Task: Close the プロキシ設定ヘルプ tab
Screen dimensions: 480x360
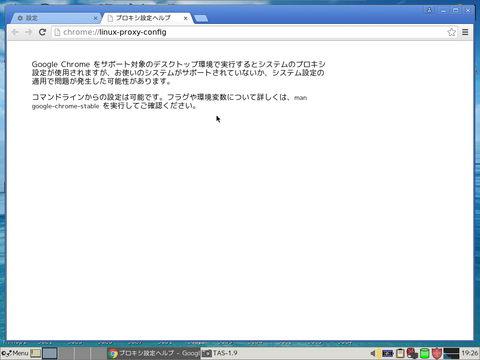Action: [x=186, y=18]
